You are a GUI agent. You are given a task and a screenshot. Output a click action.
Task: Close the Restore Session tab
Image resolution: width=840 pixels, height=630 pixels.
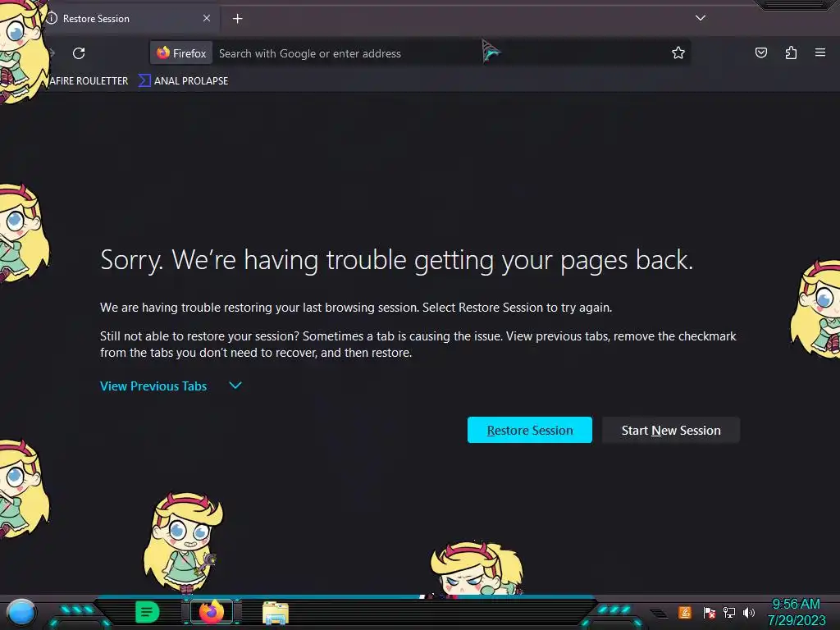pyautogui.click(x=207, y=18)
